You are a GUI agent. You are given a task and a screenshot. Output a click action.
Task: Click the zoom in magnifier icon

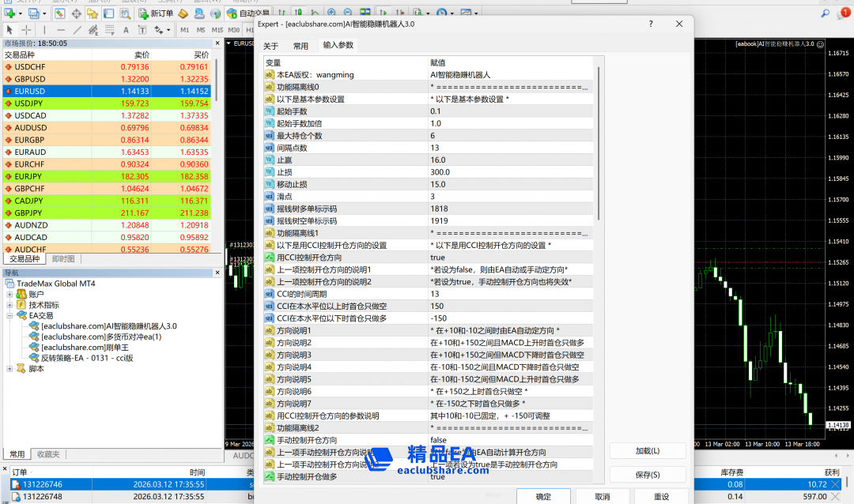click(331, 13)
